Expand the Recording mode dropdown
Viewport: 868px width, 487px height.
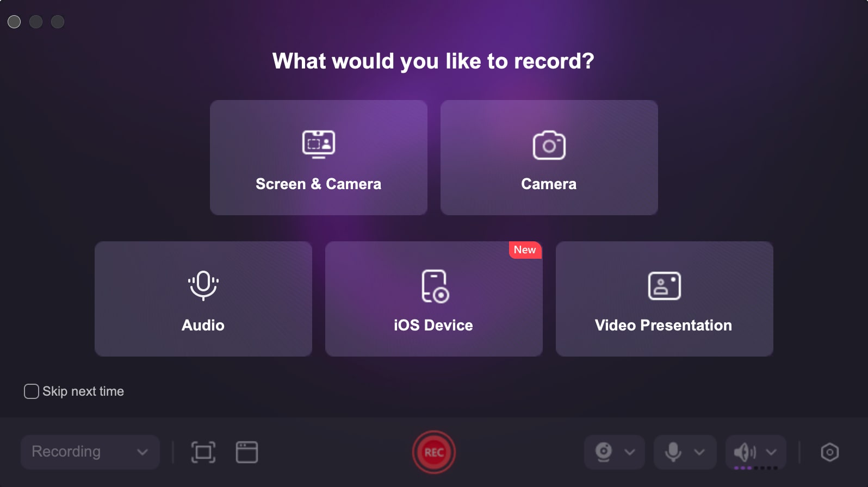(90, 452)
